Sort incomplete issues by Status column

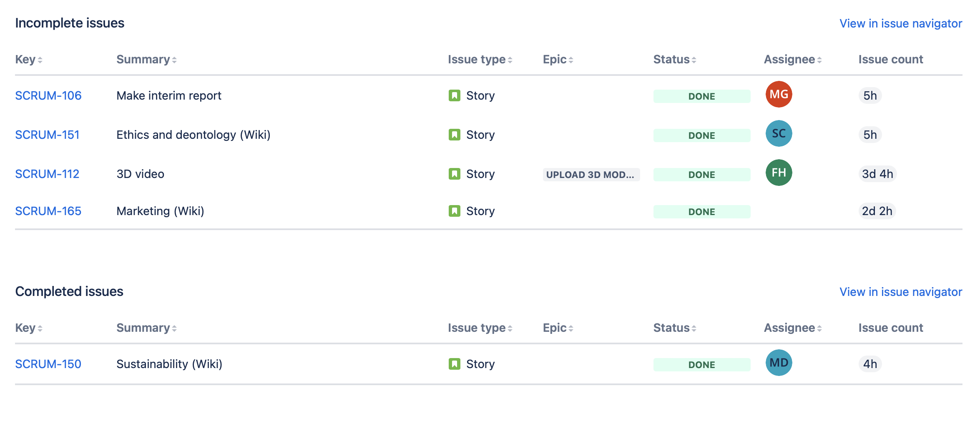click(x=674, y=60)
